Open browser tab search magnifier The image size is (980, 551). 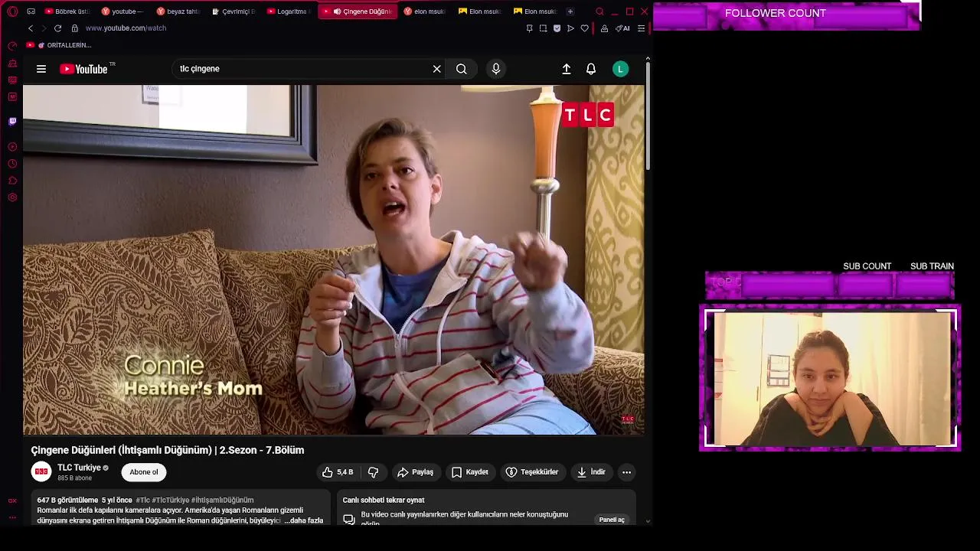(x=599, y=11)
